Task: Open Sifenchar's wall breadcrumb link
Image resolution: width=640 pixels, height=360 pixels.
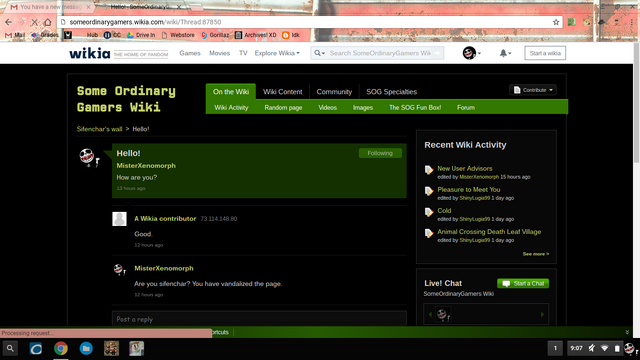Action: (x=99, y=129)
